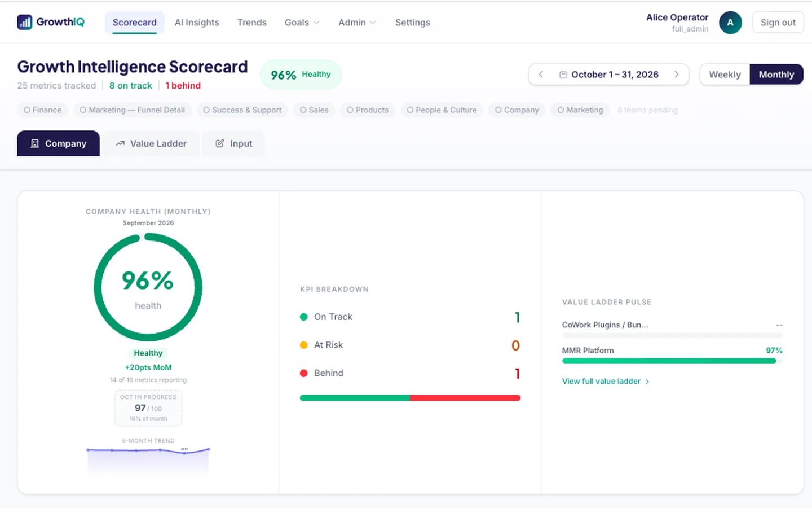Filter by the Finance team chip
The height and width of the screenshot is (508, 812).
pyautogui.click(x=43, y=110)
